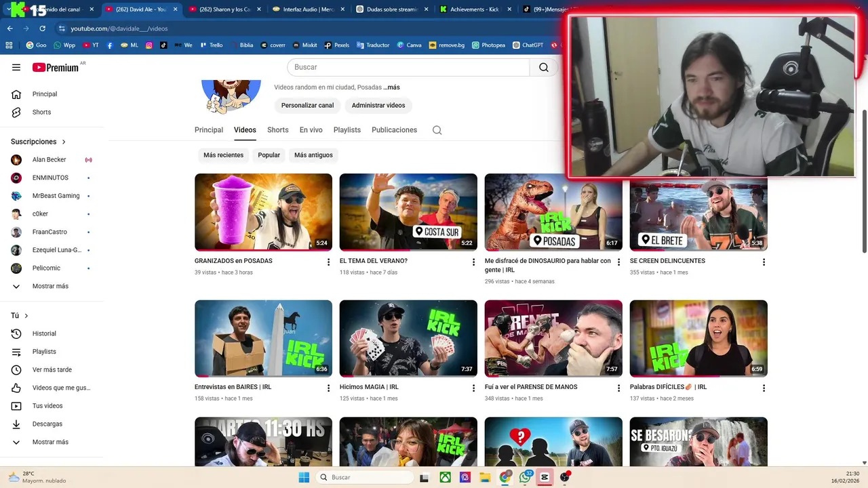The height and width of the screenshot is (488, 868).
Task: Reload the page with browser refresh button
Action: click(x=42, y=28)
